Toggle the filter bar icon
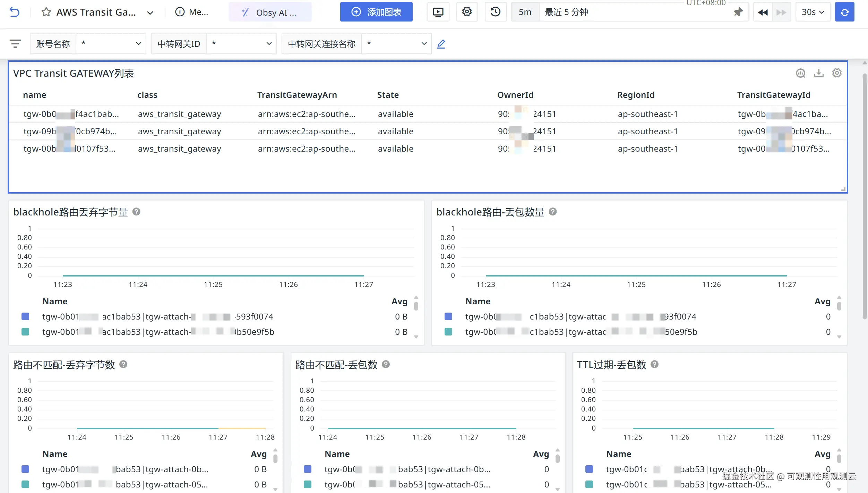 tap(15, 44)
